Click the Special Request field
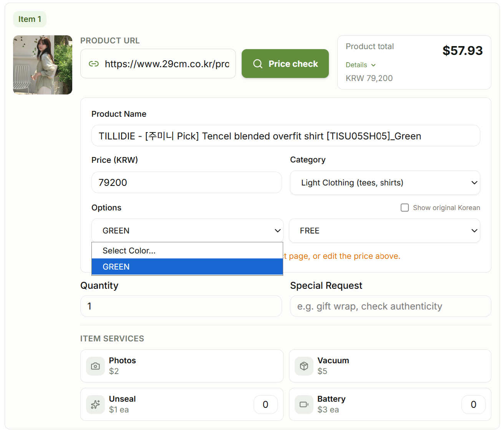The width and height of the screenshot is (504, 432). [x=391, y=306]
